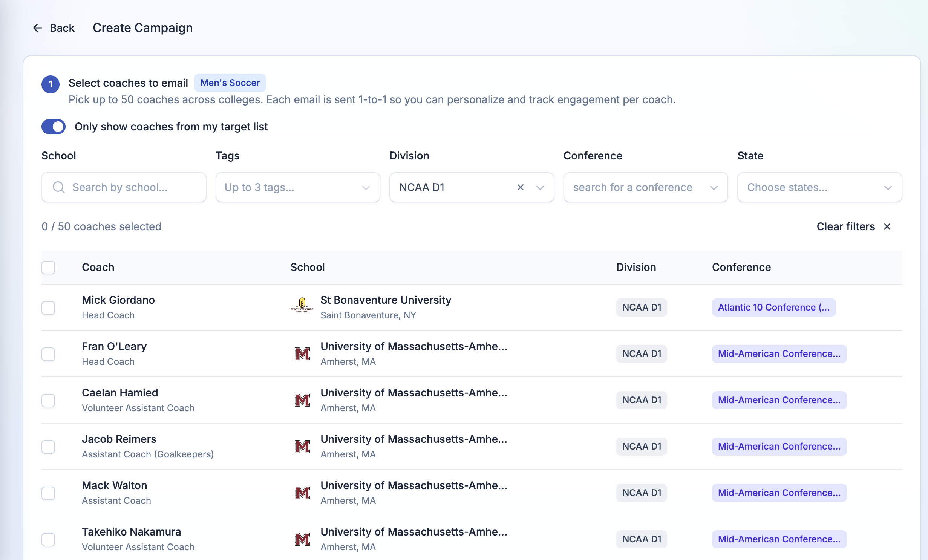The width and height of the screenshot is (928, 560).
Task: Expand the Division dropdown chevron
Action: 540,187
